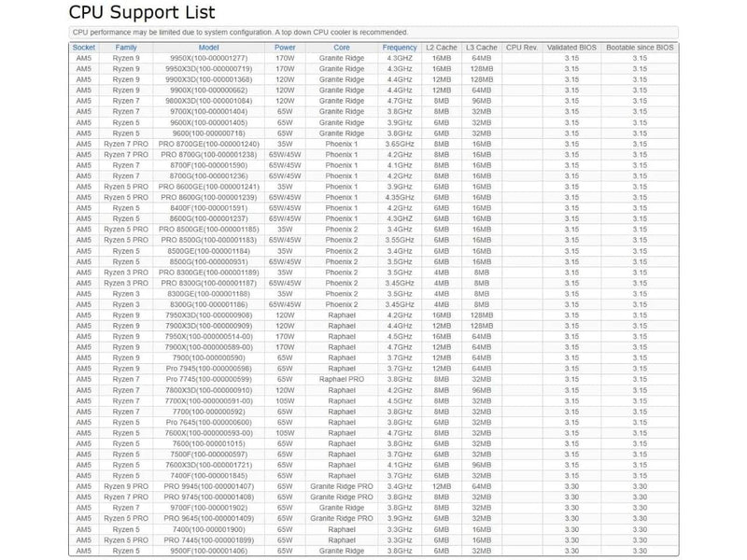Select the PRO 8500G(100-000001183) model cell
Screen dimensions: 747x560
tap(208, 240)
